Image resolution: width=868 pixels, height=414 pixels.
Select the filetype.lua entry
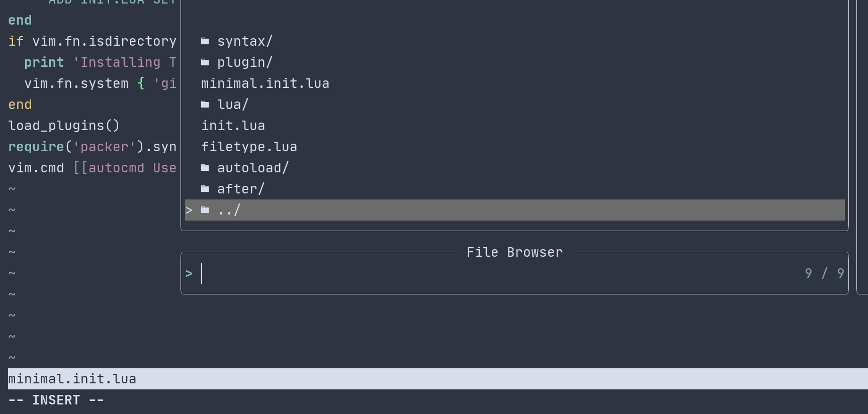coord(249,146)
